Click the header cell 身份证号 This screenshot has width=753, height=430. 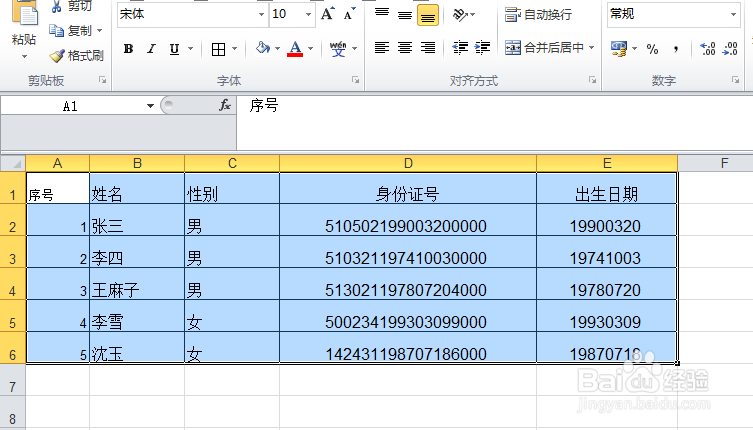click(x=408, y=188)
